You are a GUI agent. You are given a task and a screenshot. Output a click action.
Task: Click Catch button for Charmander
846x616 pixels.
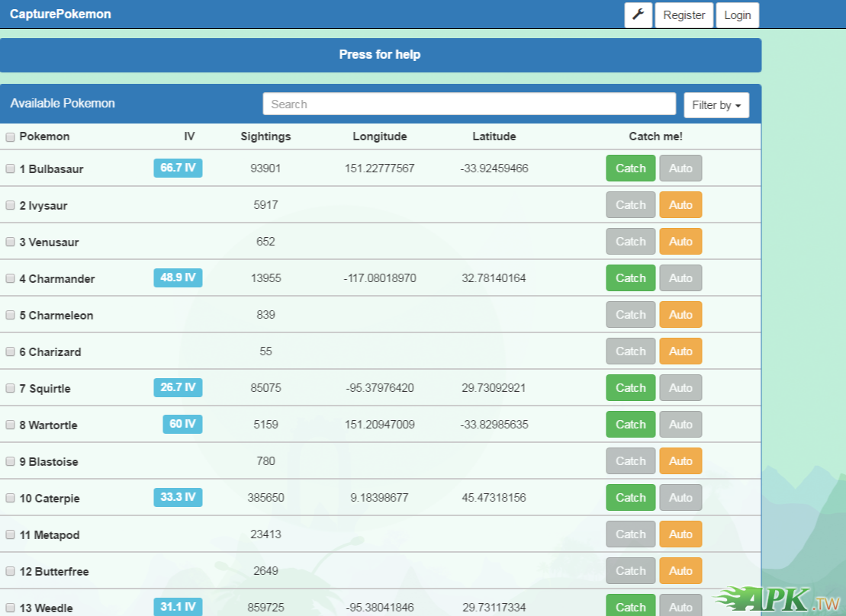(630, 278)
